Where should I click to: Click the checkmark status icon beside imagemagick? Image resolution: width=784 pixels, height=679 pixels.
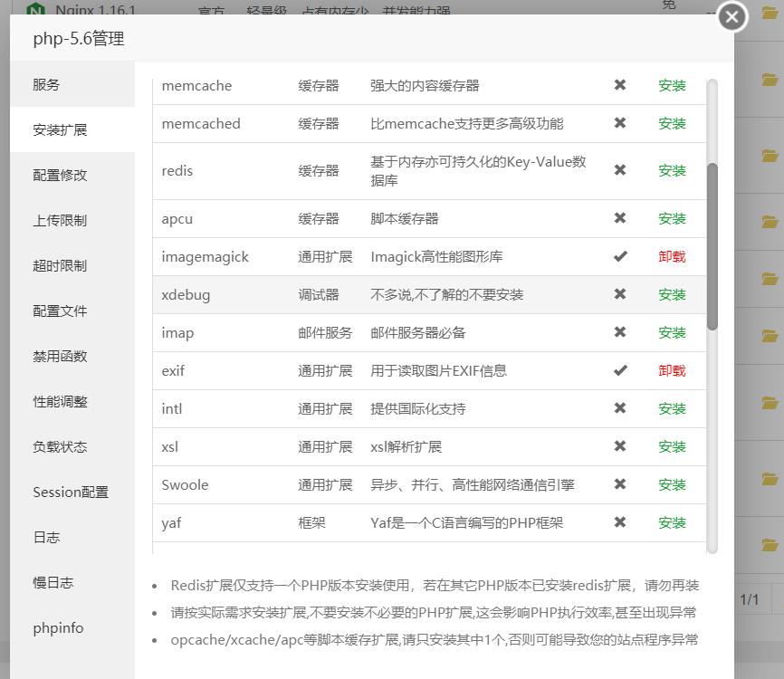pyautogui.click(x=620, y=256)
